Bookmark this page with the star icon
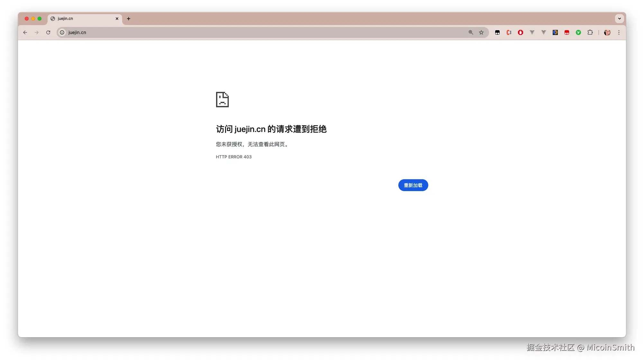644x361 pixels. [481, 32]
